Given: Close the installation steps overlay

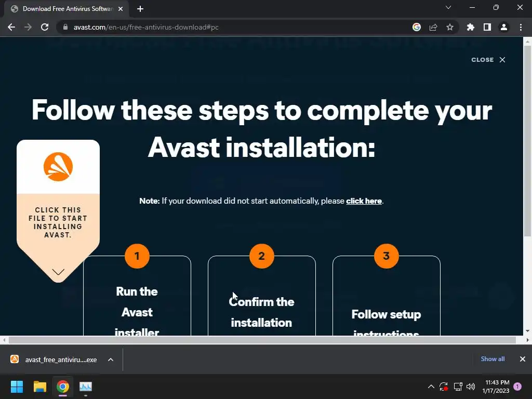Looking at the screenshot, I should tap(488, 60).
